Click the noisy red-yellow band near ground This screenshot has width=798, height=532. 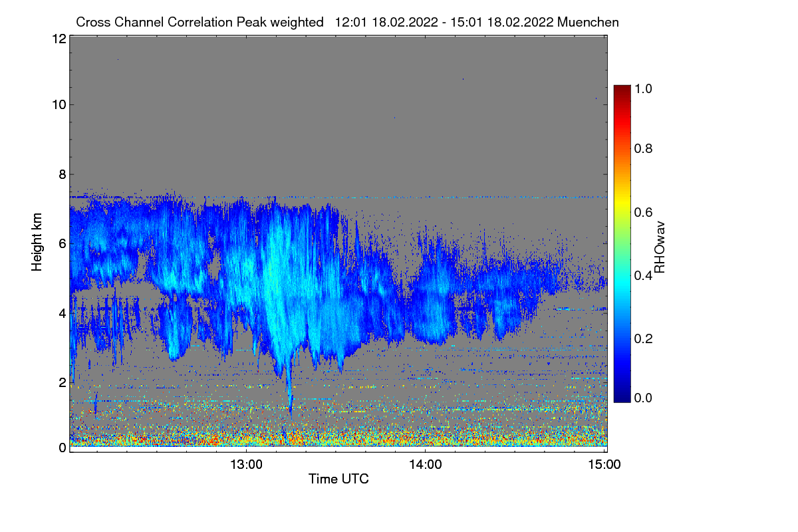point(338,439)
